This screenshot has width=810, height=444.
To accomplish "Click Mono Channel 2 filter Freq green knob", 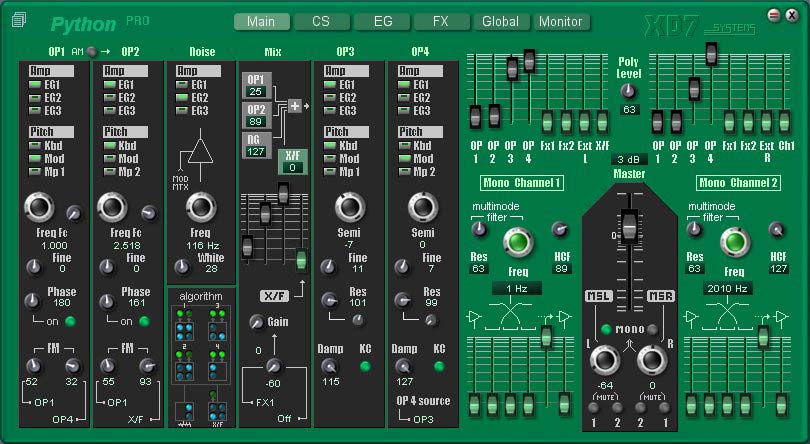I will (735, 242).
